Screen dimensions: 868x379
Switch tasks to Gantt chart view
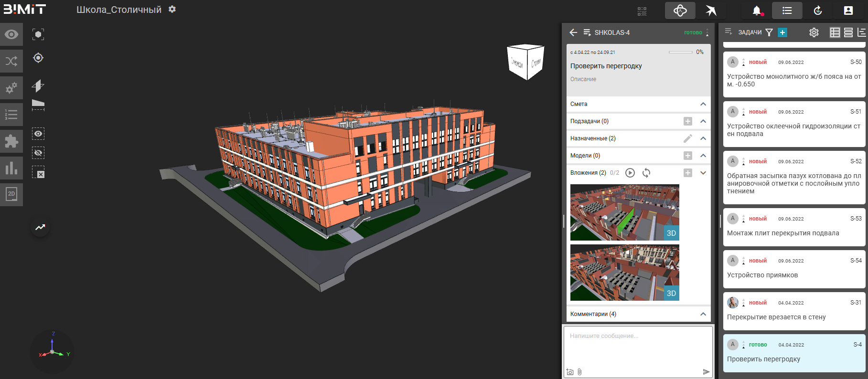coord(861,32)
